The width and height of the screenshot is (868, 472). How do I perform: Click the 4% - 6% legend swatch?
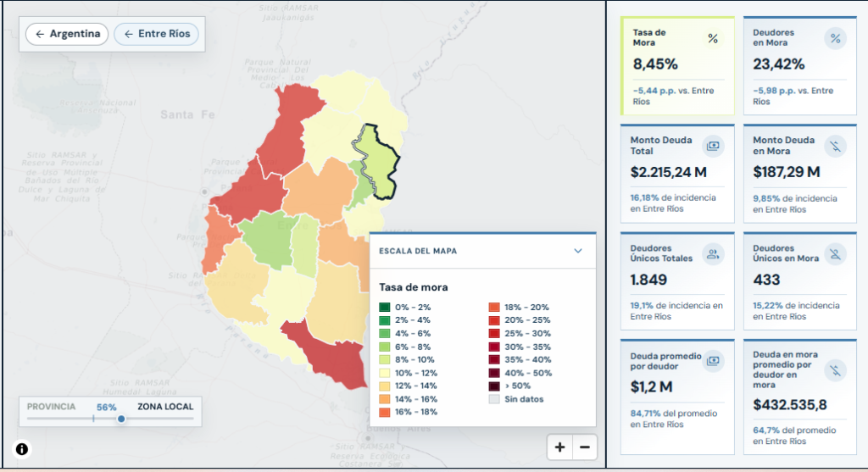385,333
